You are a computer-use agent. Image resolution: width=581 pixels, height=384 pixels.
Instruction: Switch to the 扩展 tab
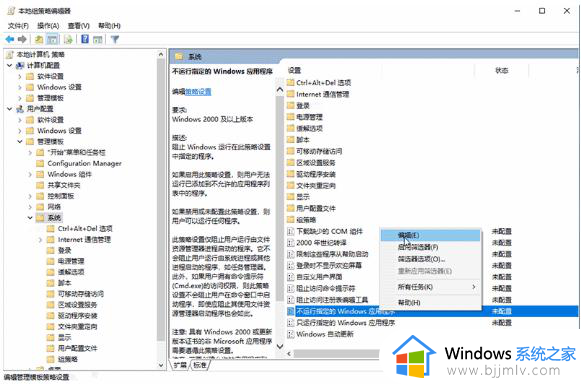(x=180, y=365)
